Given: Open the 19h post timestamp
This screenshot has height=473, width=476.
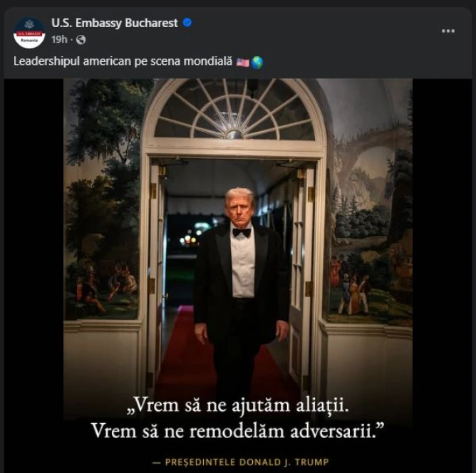Looking at the screenshot, I should click(59, 40).
